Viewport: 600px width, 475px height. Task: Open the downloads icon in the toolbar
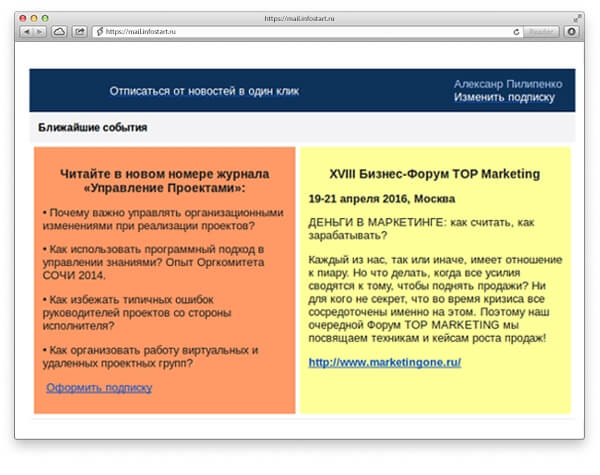tap(571, 32)
